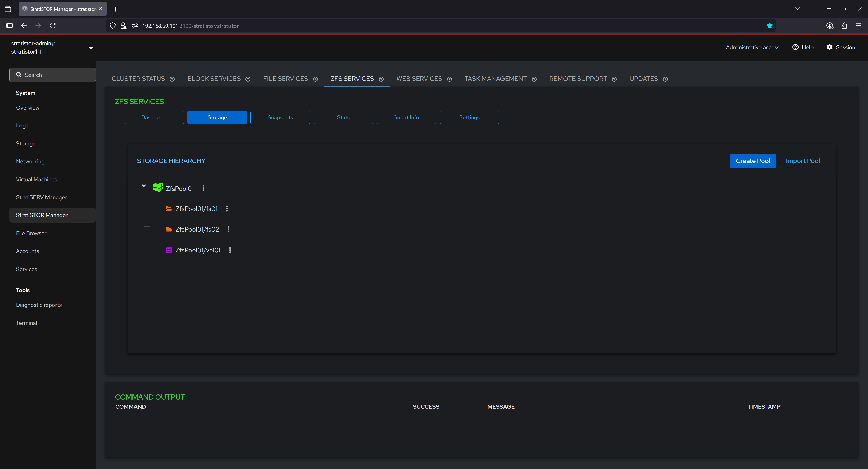Click help icon beside ZFS SERVICES tab

pyautogui.click(x=381, y=79)
